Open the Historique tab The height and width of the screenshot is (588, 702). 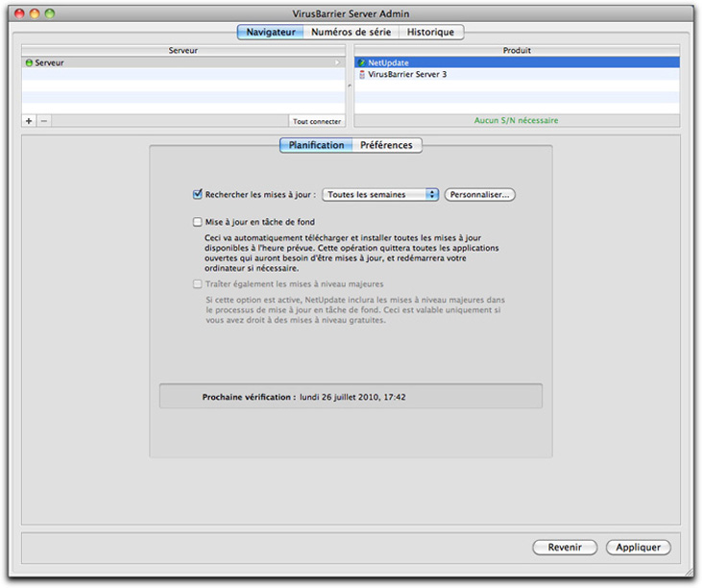(x=430, y=33)
